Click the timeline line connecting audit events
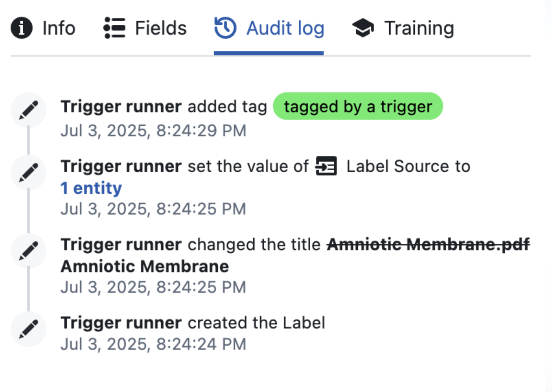552x392 pixels. pos(29,213)
